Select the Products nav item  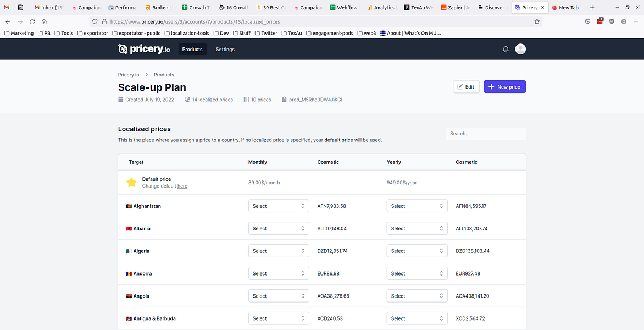[x=192, y=50]
